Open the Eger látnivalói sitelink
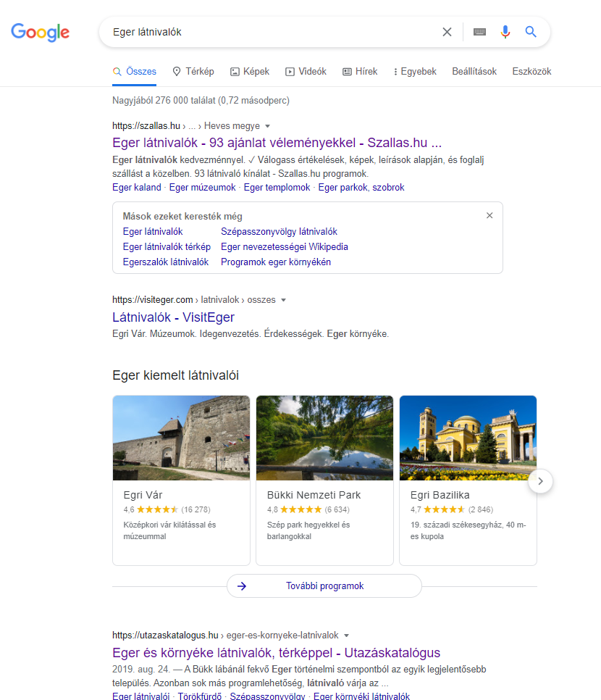Image resolution: width=601 pixels, height=700 pixels. click(x=141, y=696)
